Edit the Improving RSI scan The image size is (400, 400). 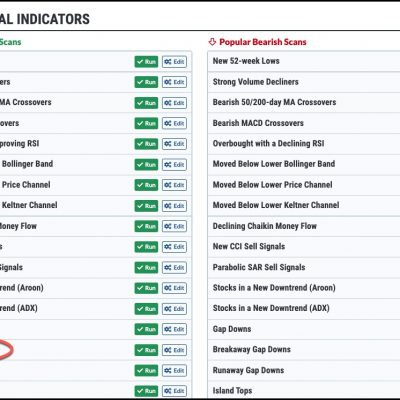174,144
